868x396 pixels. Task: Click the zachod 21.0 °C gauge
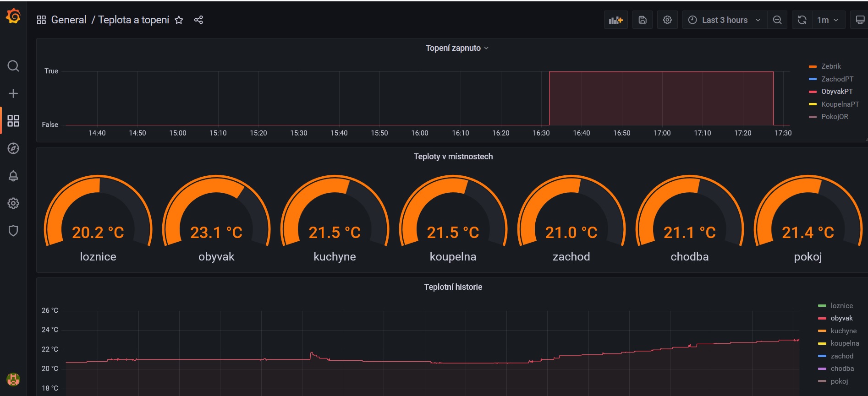pos(571,219)
